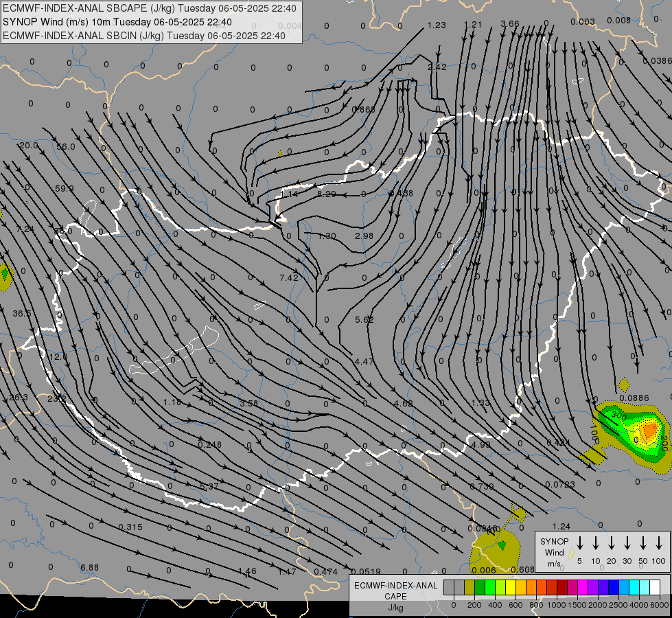Pick the cyan swatch before the 4000 tick

pos(634,587)
